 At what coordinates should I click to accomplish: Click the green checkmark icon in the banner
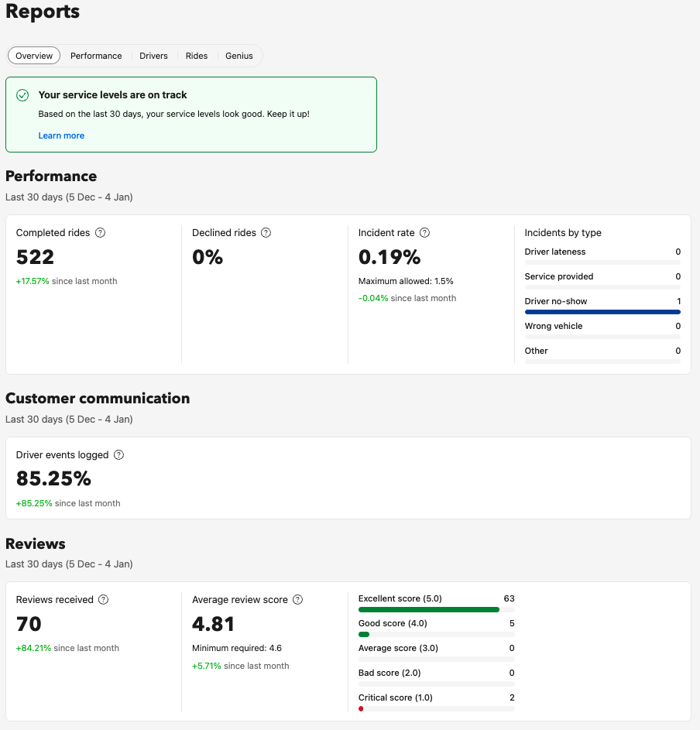22,95
